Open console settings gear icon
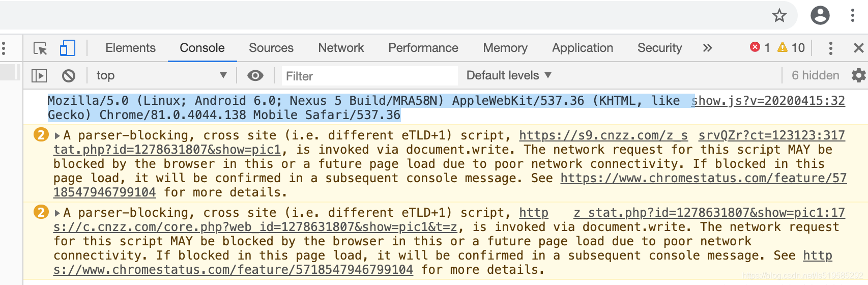 pyautogui.click(x=859, y=75)
